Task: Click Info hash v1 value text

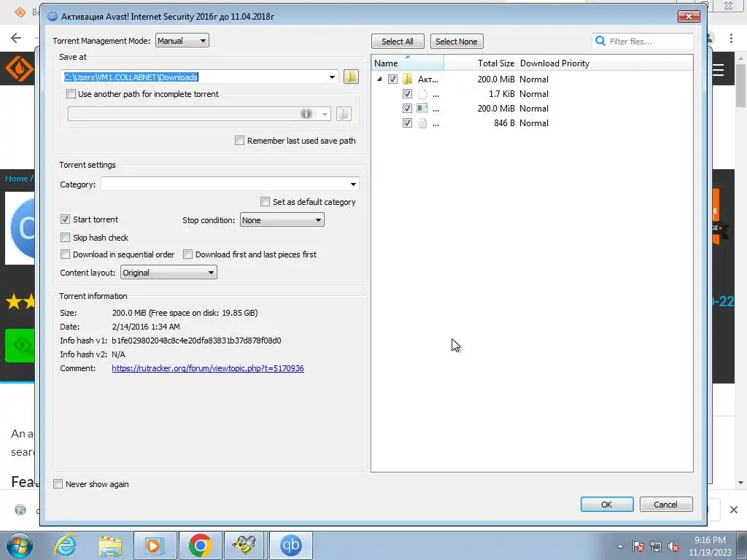Action: 196,341
